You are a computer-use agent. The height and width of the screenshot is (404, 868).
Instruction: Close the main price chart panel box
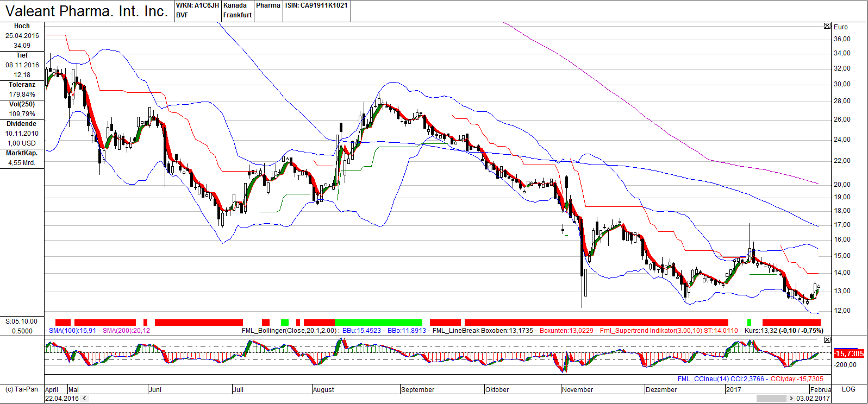[827, 26]
